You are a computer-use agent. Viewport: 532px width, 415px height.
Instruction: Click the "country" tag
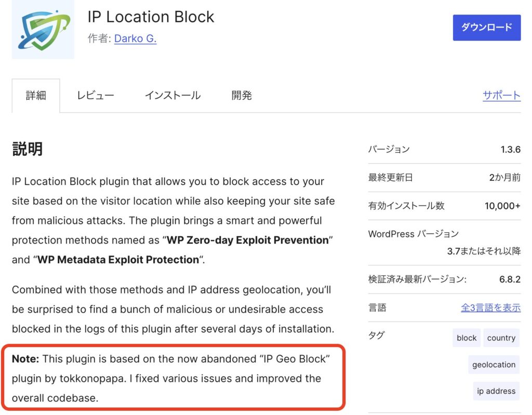tap(501, 338)
